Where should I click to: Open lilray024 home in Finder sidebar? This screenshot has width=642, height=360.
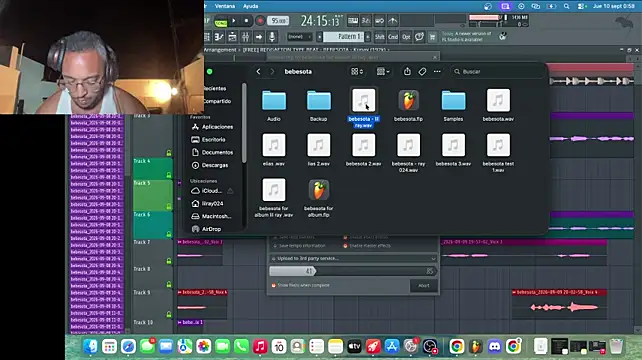click(208, 204)
